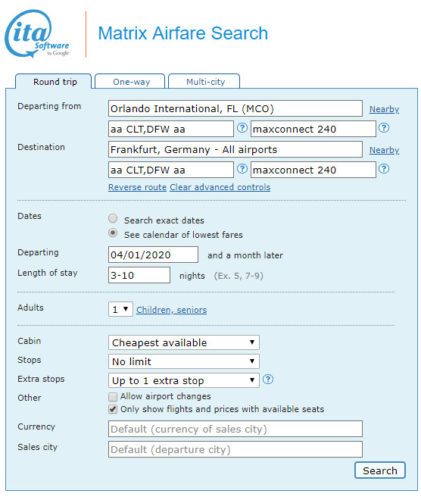421x500 pixels.
Task: Open help icon beside departure maxconnect field
Action: (x=384, y=128)
